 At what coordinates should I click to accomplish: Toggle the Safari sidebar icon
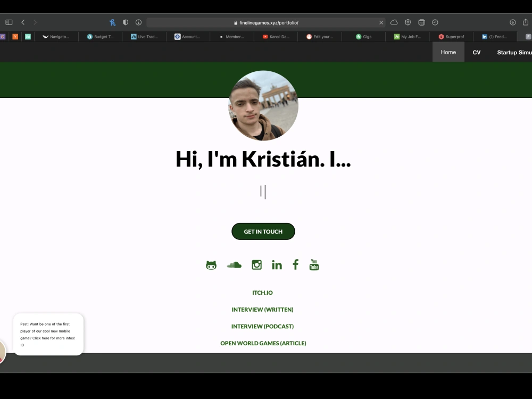tap(9, 22)
